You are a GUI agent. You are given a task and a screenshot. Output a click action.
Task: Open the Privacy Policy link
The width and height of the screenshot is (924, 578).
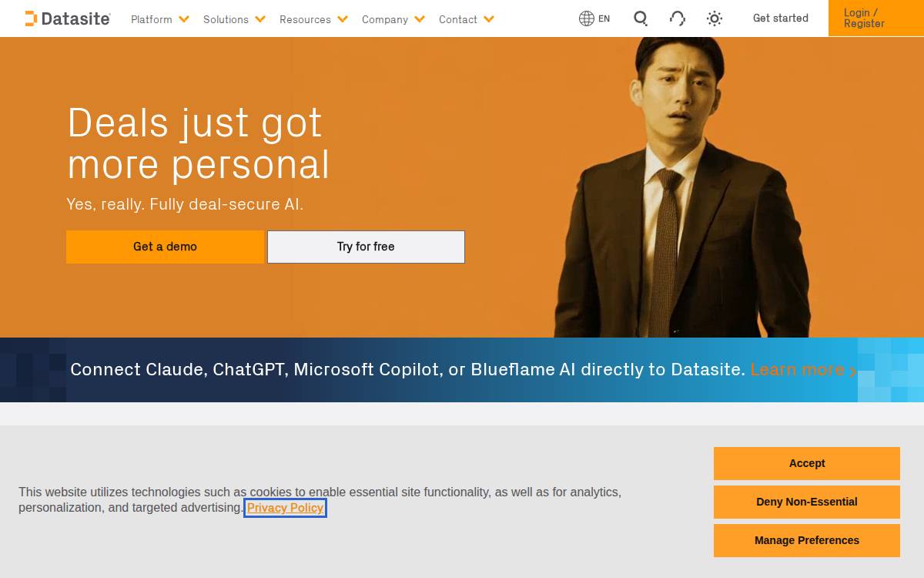[286, 508]
